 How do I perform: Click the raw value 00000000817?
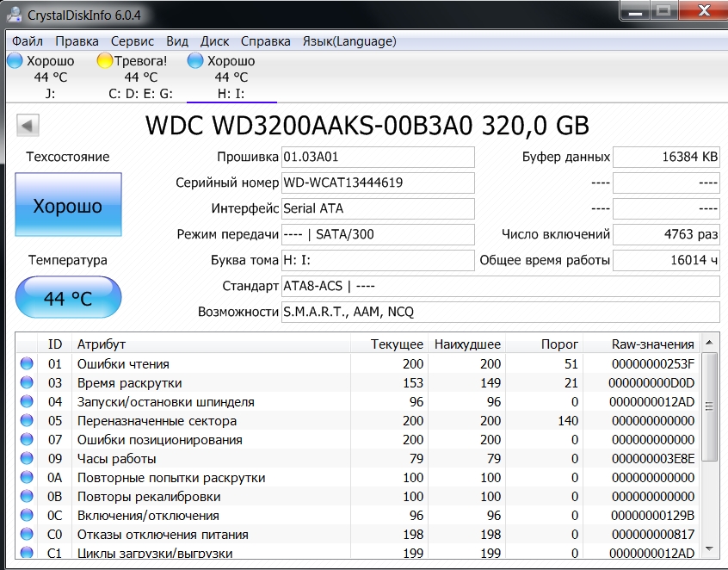tap(653, 535)
